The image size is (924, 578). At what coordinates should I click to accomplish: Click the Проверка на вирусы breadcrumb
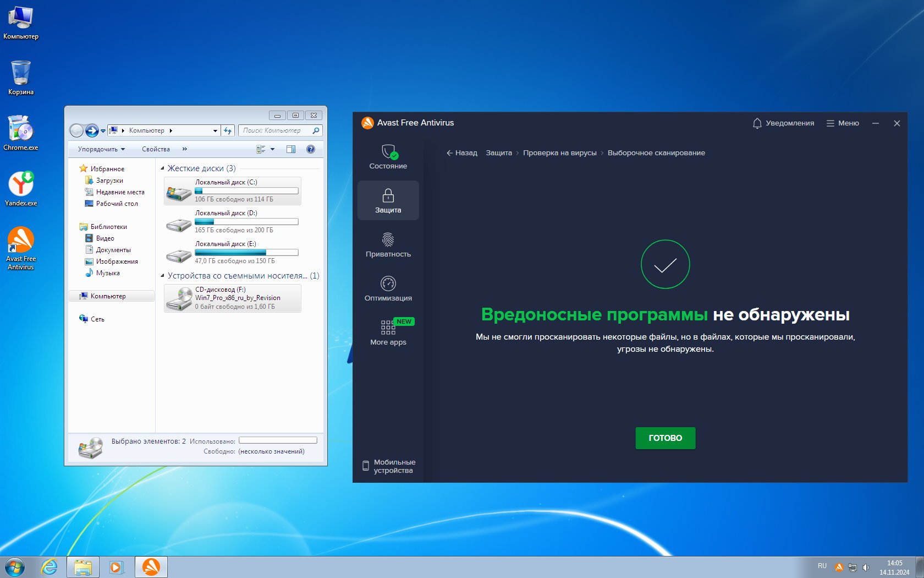(x=560, y=153)
